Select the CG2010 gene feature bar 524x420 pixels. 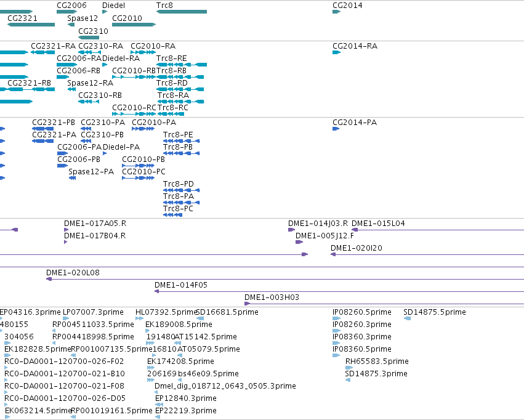pyautogui.click(x=134, y=25)
